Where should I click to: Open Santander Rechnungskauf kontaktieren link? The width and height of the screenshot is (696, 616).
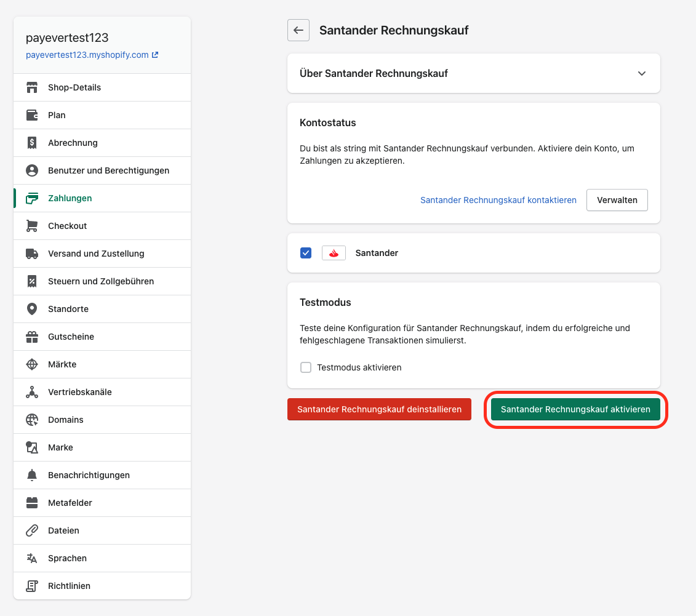(x=498, y=200)
